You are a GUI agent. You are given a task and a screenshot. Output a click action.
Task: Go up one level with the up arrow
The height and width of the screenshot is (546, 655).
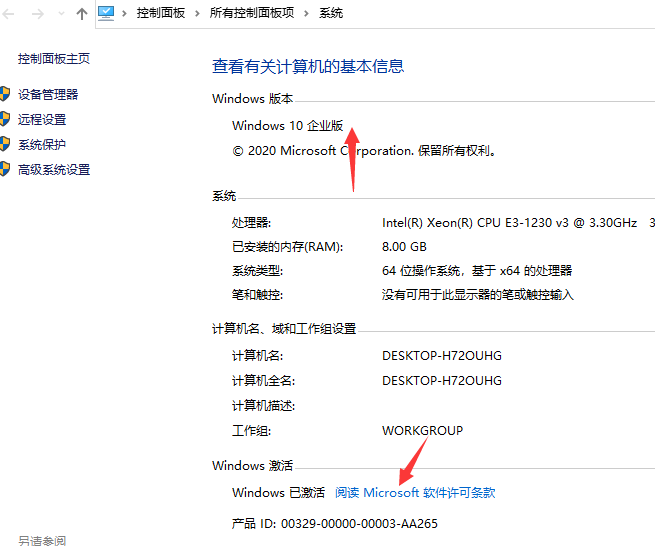click(x=82, y=14)
